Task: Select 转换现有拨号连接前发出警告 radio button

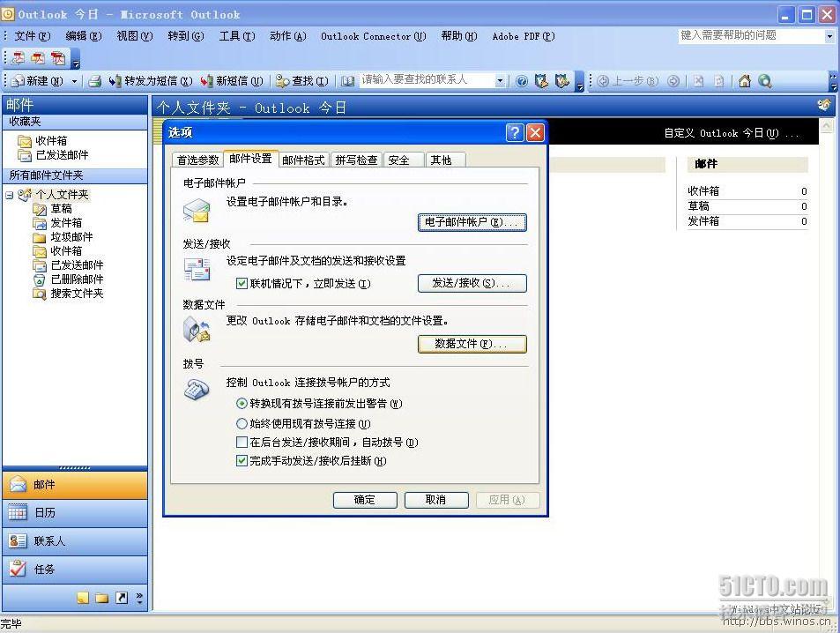Action: 242,404
